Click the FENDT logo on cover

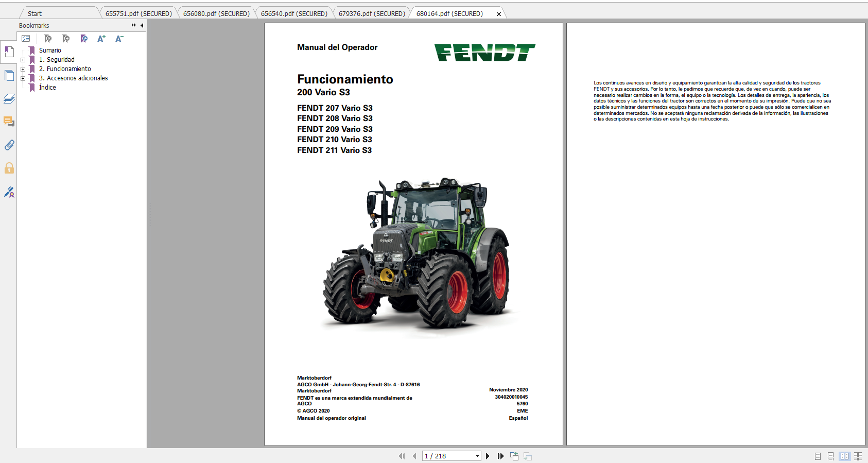pyautogui.click(x=484, y=52)
